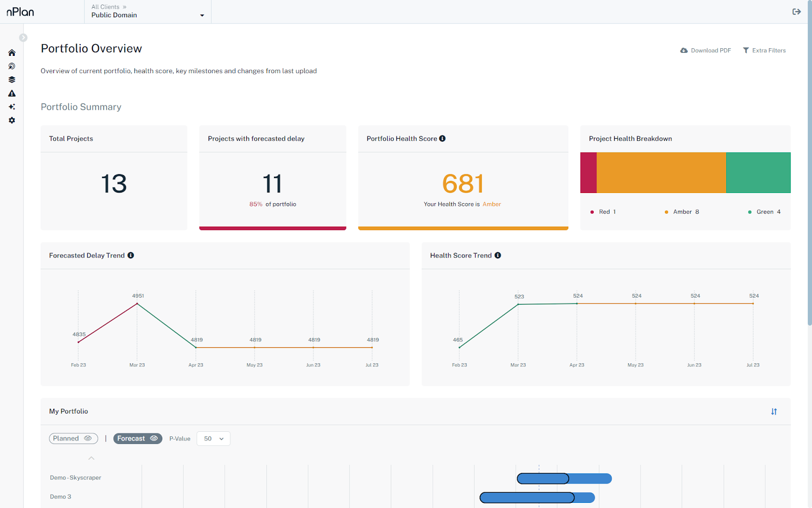Image resolution: width=812 pixels, height=508 pixels.
Task: Select the layers icon in the sidebar
Action: pyautogui.click(x=11, y=79)
